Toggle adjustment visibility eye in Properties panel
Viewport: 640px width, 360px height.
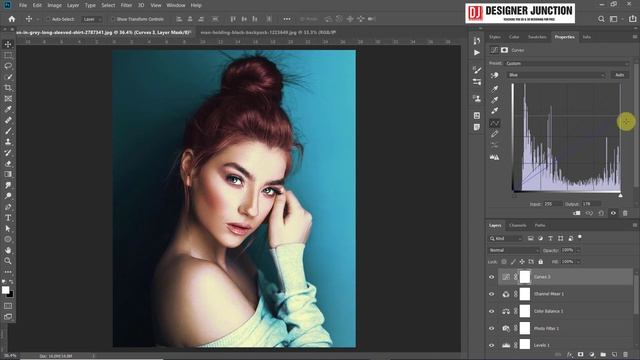(x=613, y=213)
